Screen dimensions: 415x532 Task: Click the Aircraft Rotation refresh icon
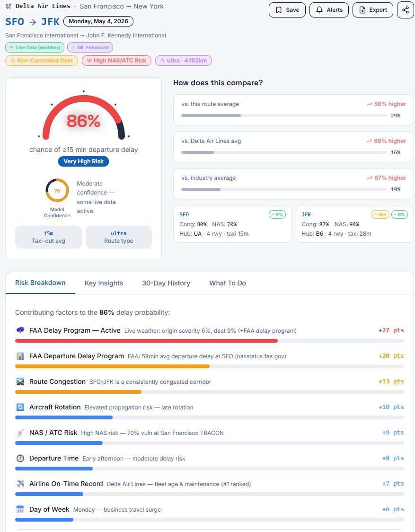pos(20,407)
